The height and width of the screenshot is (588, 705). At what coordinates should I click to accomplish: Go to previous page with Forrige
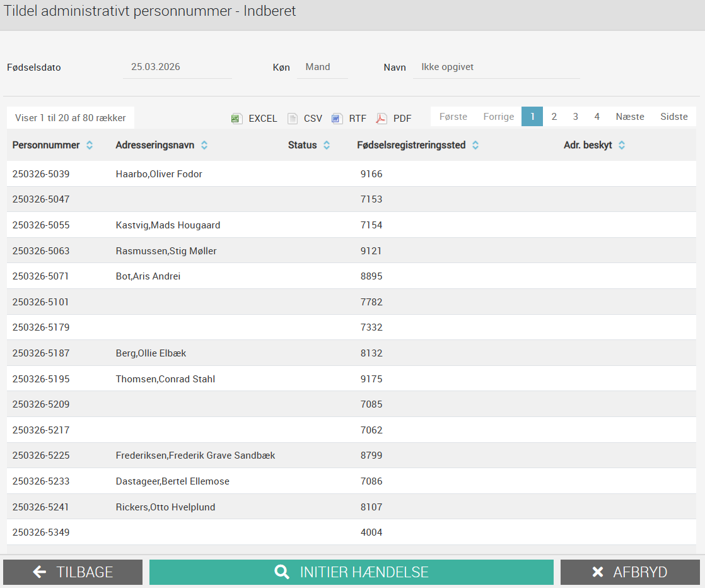pos(499,117)
